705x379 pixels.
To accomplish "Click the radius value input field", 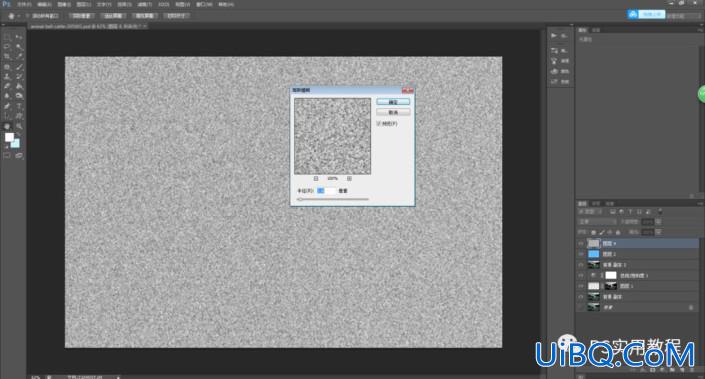I will (x=326, y=191).
